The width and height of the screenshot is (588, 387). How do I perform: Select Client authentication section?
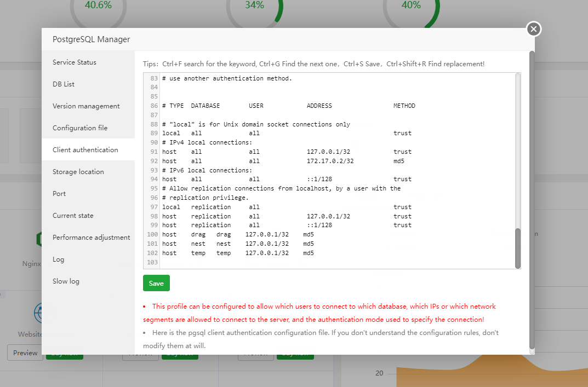(85, 149)
